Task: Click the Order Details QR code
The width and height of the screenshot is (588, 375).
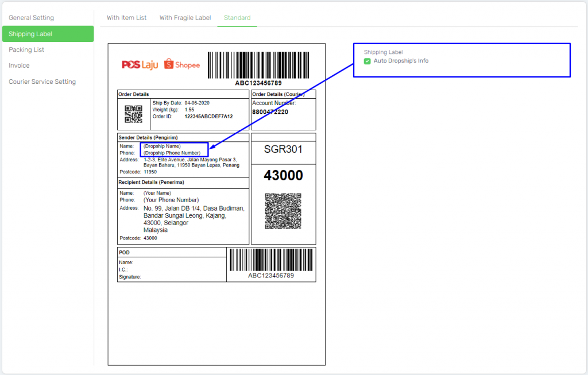Action: (x=133, y=113)
